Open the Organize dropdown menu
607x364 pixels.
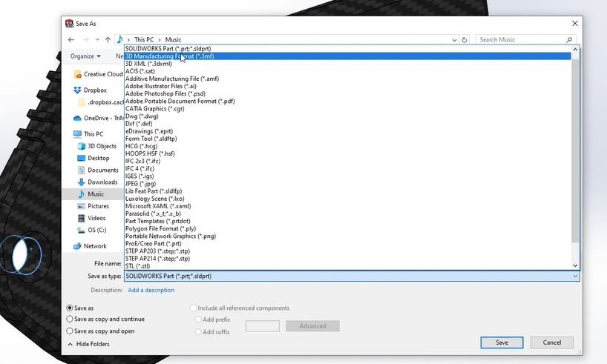(85, 56)
